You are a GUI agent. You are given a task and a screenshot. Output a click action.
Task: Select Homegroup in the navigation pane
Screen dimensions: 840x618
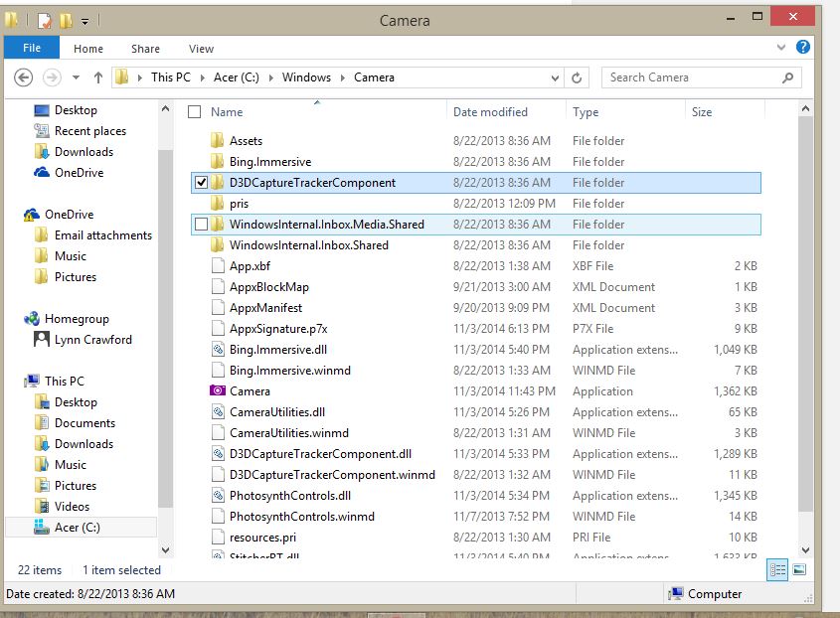pyautogui.click(x=67, y=319)
